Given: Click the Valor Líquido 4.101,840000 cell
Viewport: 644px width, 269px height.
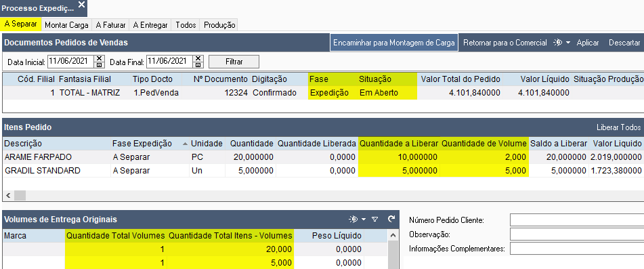Looking at the screenshot, I should pos(537,93).
